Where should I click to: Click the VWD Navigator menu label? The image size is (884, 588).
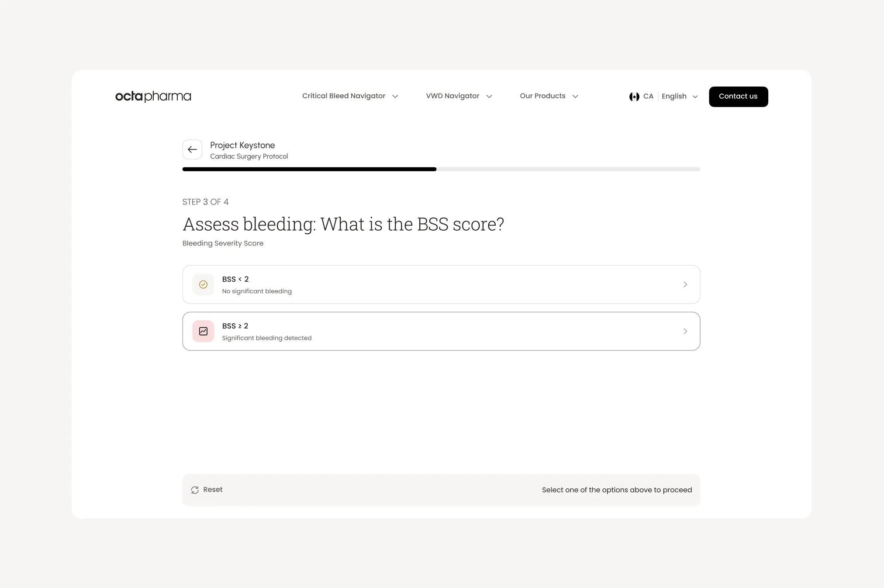(452, 96)
